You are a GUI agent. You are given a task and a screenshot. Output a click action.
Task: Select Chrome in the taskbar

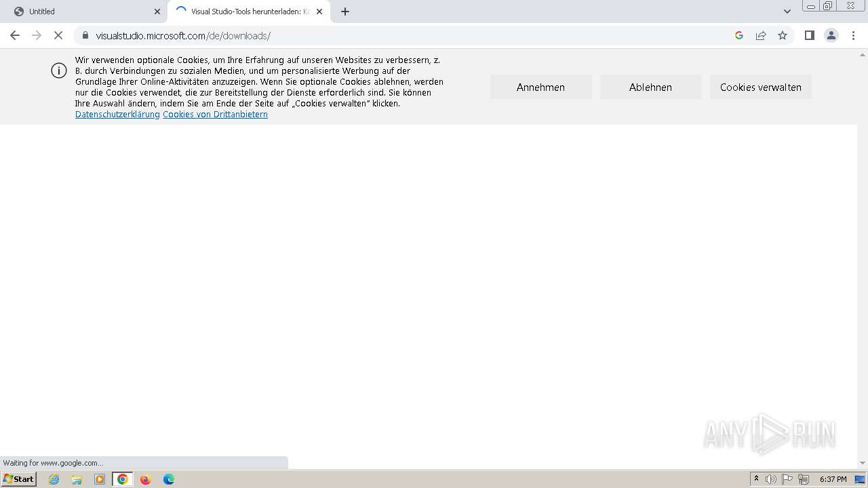[123, 479]
